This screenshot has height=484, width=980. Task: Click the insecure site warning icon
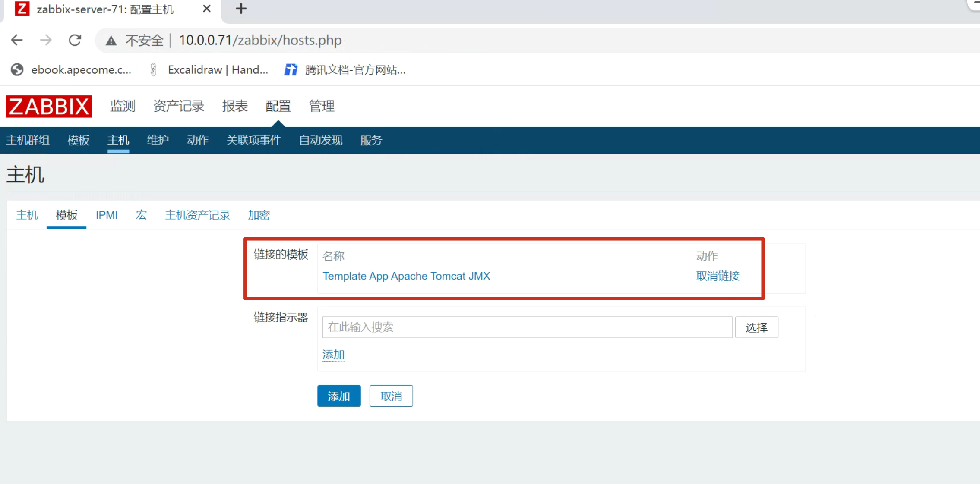(x=111, y=41)
